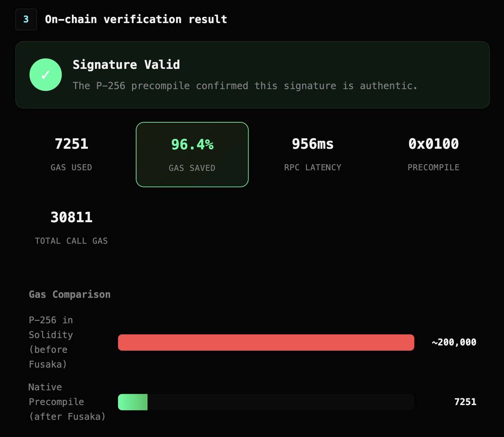The image size is (504, 437).
Task: Click the 0x0100 precompile address value
Action: click(x=433, y=144)
